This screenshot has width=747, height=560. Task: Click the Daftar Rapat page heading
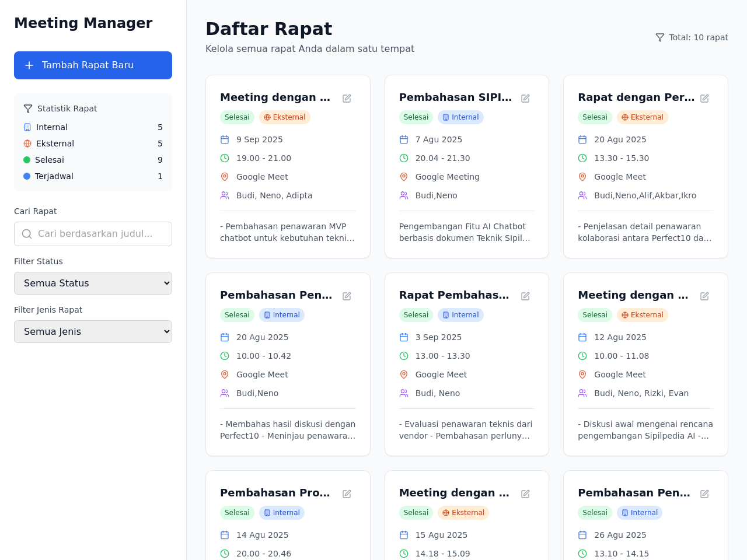(x=268, y=29)
